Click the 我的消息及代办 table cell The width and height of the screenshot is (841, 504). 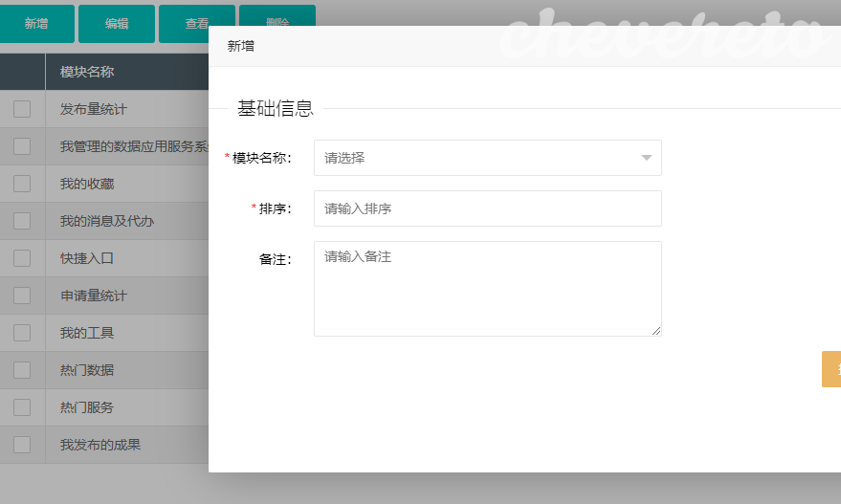(127, 221)
